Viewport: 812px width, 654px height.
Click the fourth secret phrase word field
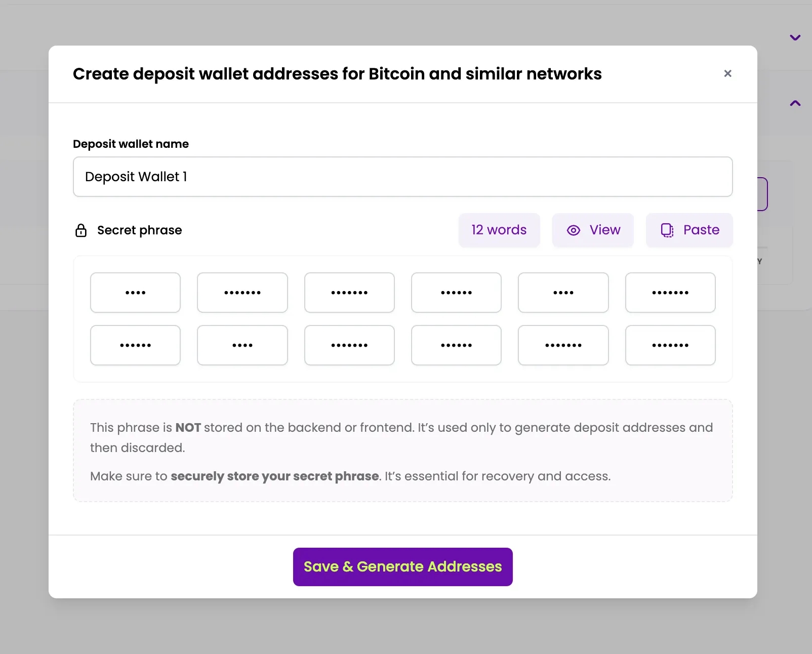pyautogui.click(x=456, y=293)
